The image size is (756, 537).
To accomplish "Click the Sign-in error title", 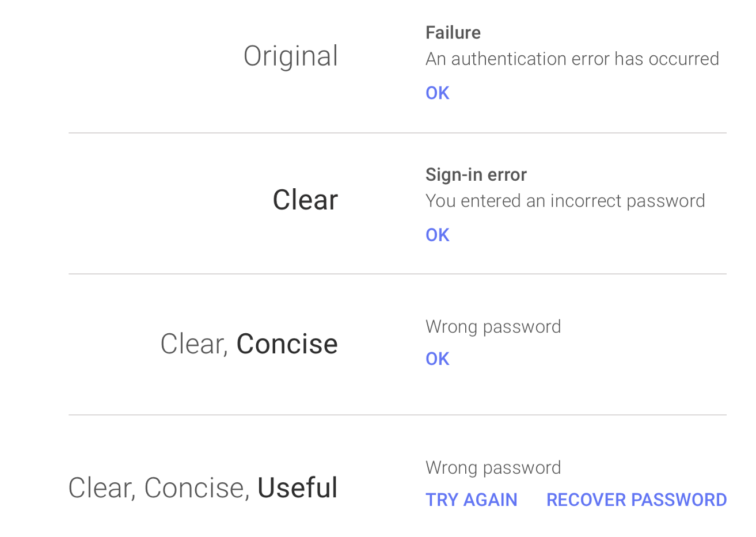I will [x=476, y=174].
